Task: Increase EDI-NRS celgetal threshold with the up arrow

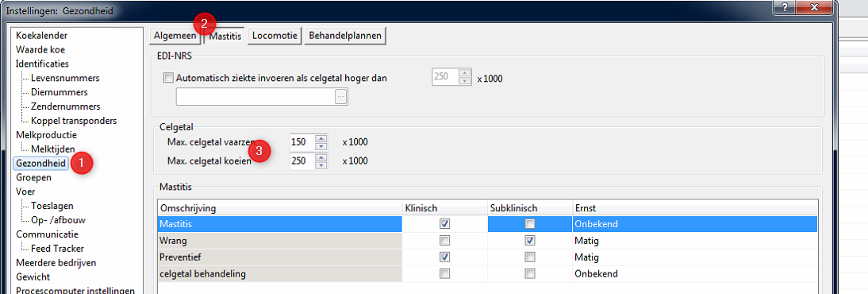Action: coord(465,73)
